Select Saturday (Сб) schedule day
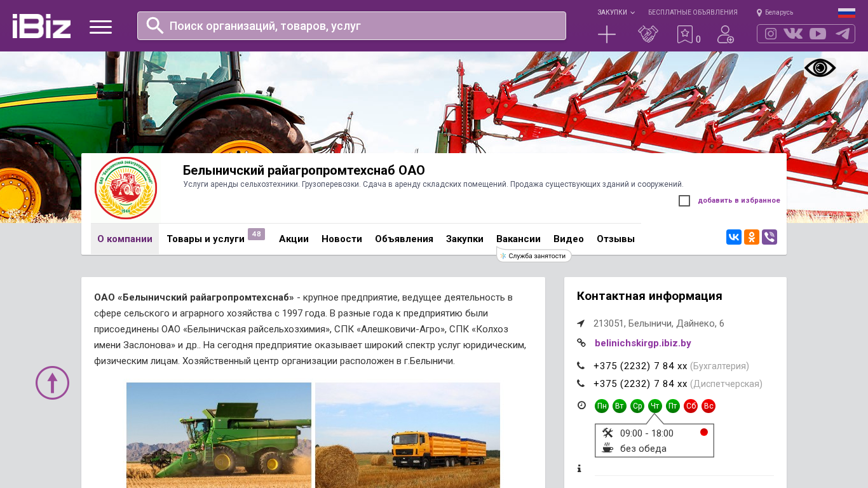The width and height of the screenshot is (868, 488). click(x=691, y=406)
